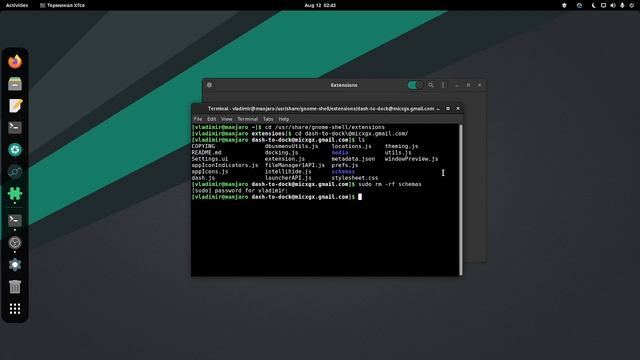
Task: Open search in the Extensions window
Action: tap(431, 85)
